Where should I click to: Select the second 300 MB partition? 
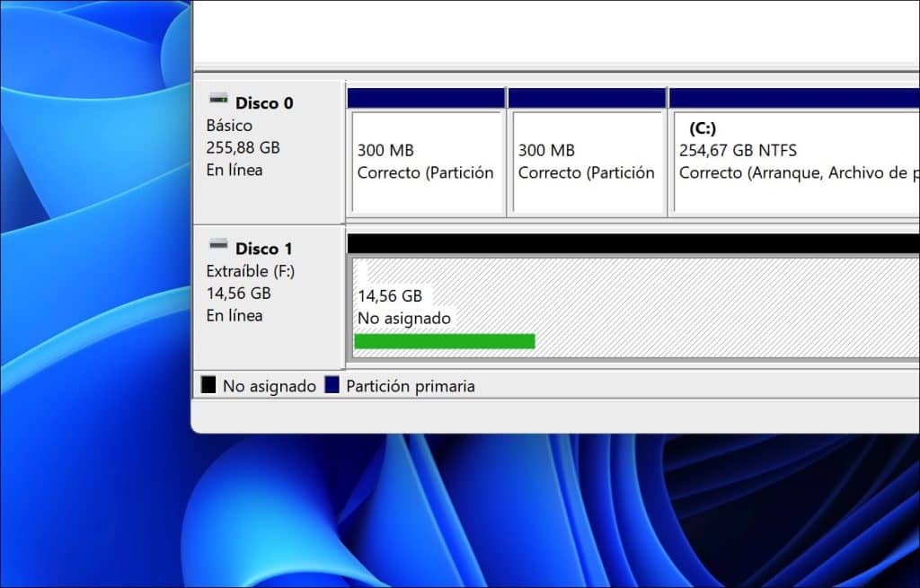tap(588, 153)
